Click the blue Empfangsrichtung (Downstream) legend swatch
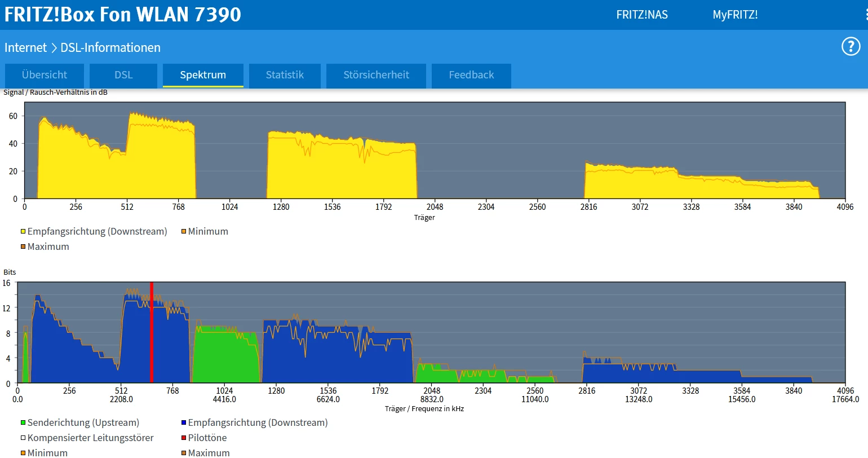 [184, 422]
